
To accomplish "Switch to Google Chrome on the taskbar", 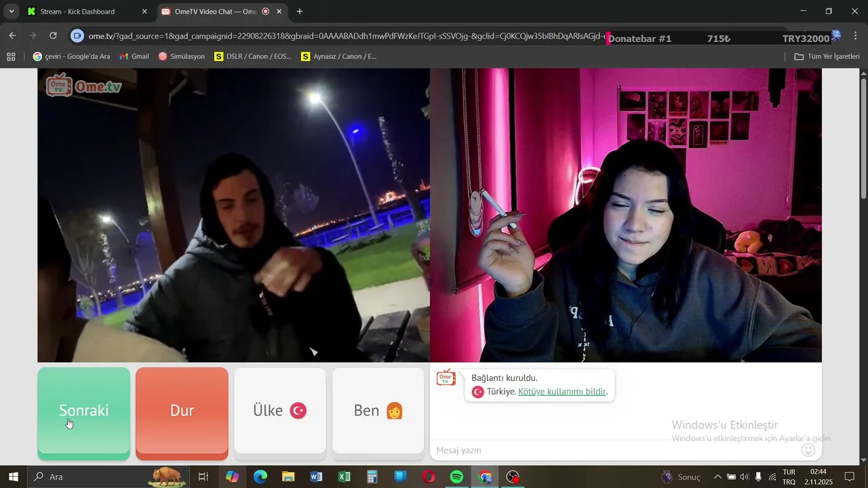I will (485, 476).
